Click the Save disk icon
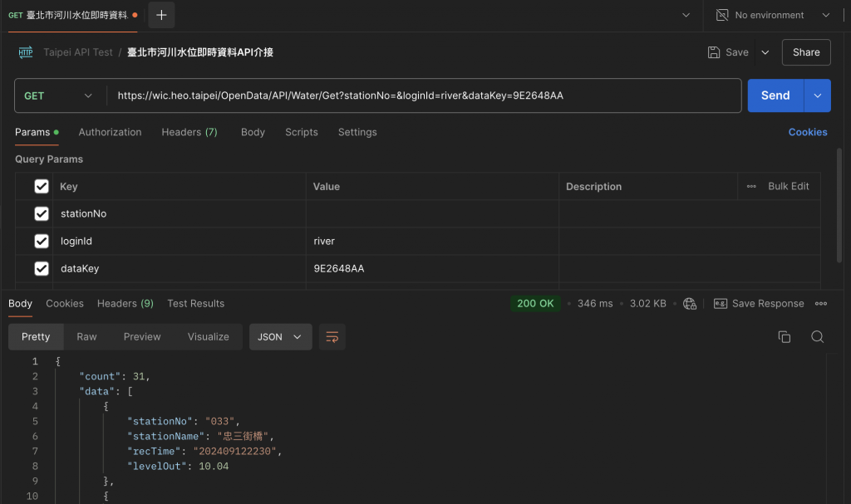Screen dimensions: 851x504 pyautogui.click(x=714, y=52)
